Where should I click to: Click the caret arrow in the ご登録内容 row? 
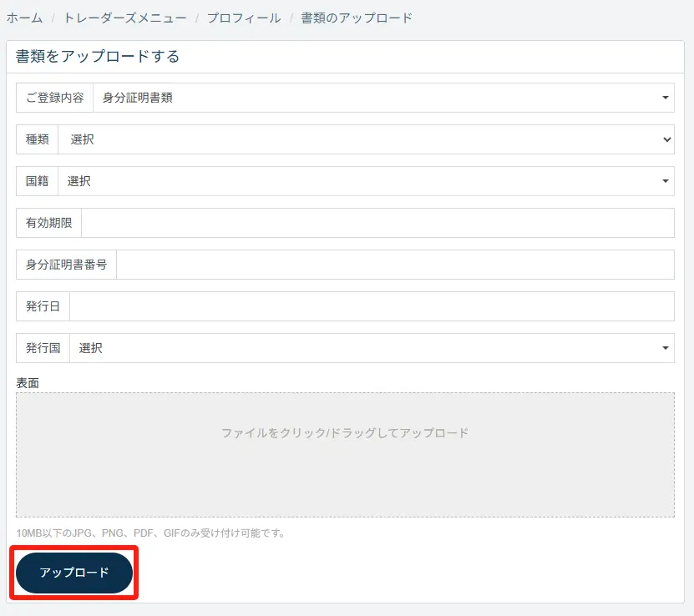pos(666,98)
